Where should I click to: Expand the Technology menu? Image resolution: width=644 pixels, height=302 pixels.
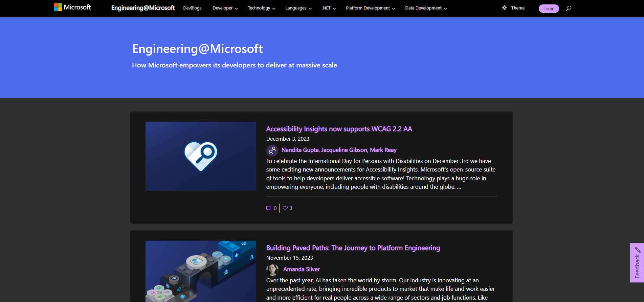pos(262,8)
